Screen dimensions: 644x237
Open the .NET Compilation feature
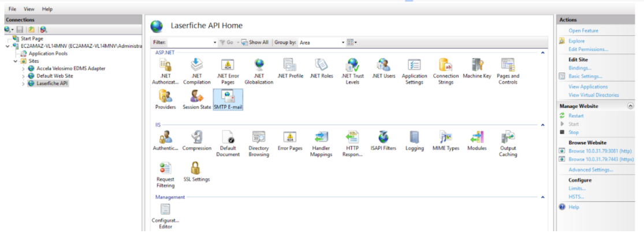click(197, 71)
